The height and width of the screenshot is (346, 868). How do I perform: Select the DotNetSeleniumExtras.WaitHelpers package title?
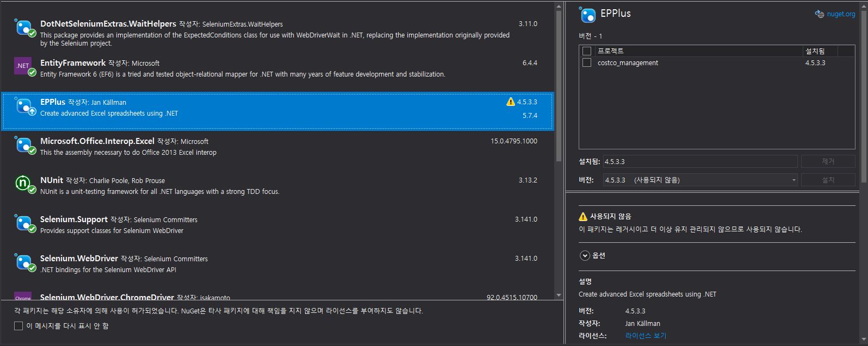pos(108,24)
